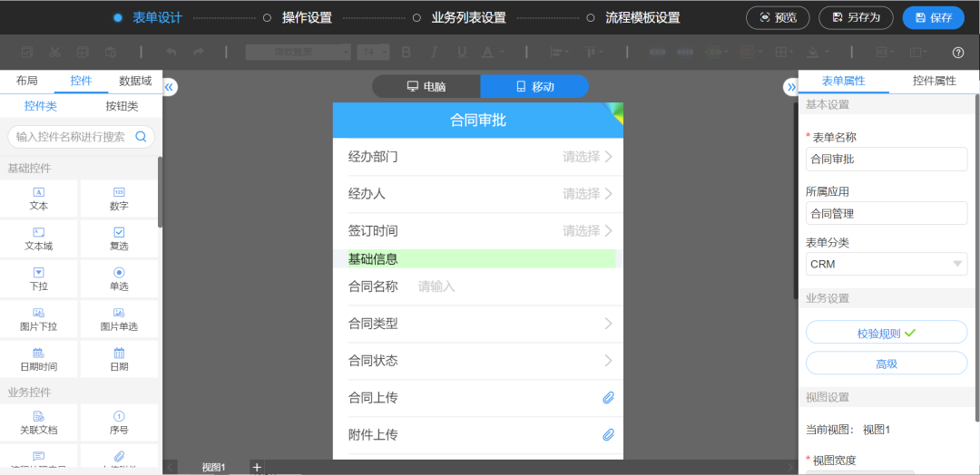980x475 pixels.
Task: Open the 表单分类 CRM dropdown
Action: (x=887, y=264)
